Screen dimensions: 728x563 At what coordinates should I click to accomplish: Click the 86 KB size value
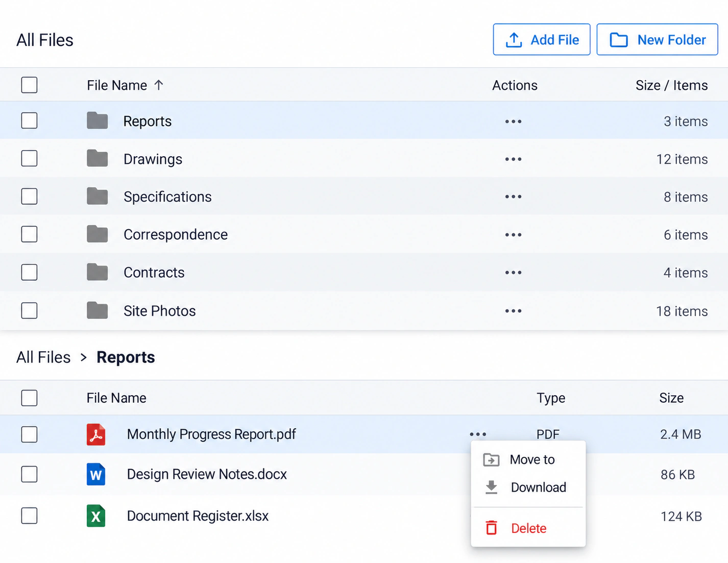click(677, 475)
